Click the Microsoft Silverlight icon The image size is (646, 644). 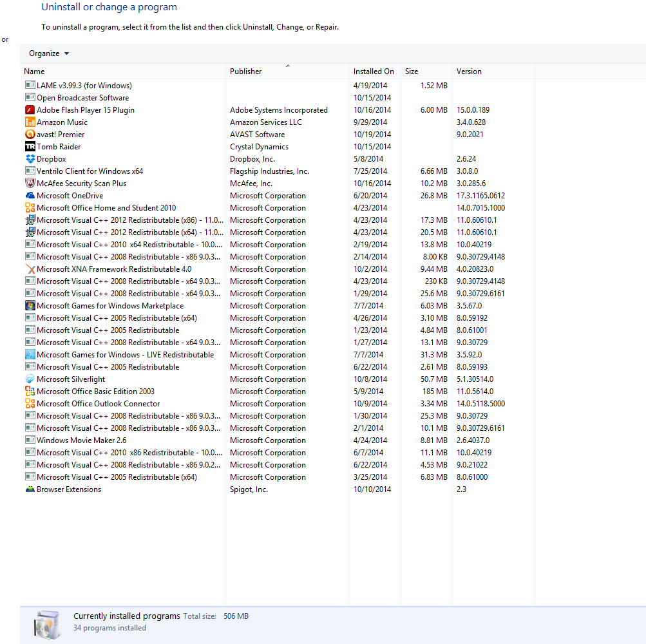click(x=30, y=379)
